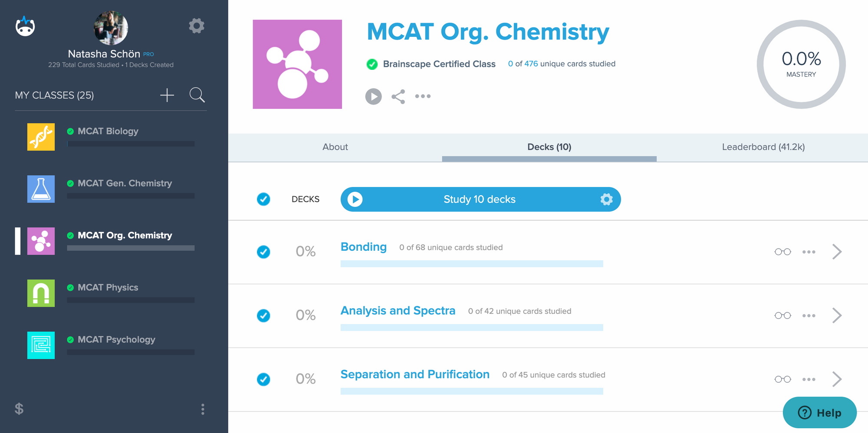The image size is (868, 433).
Task: Open study settings gear on Study 10 decks
Action: pos(606,199)
